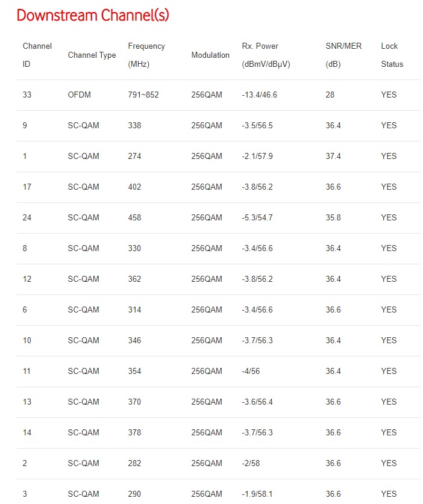Click the Rx power value -13.4/46.6

tap(260, 95)
